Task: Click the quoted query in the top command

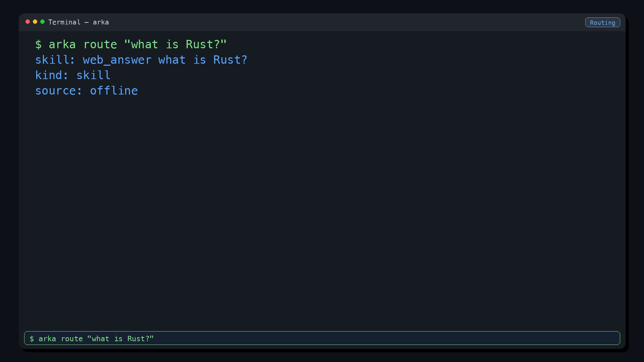Action: point(175,44)
